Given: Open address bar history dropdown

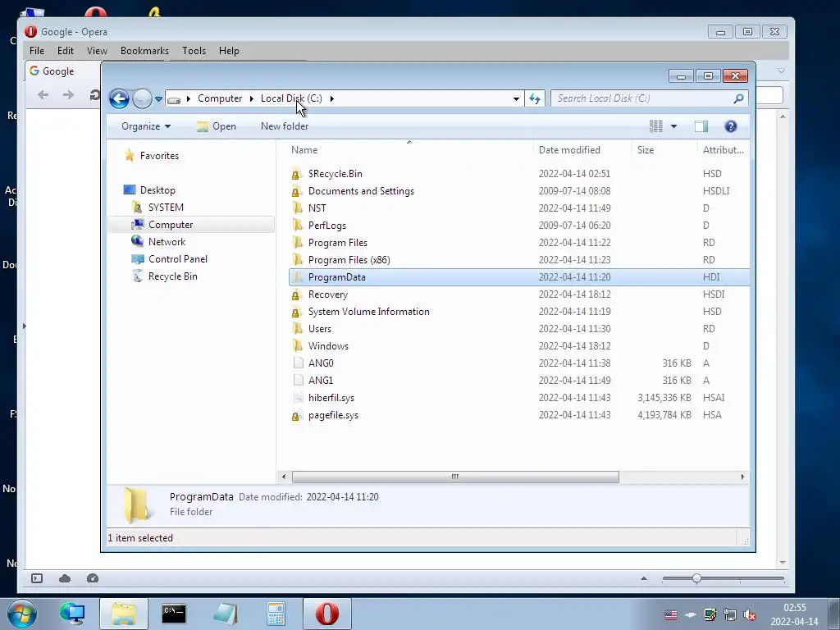Looking at the screenshot, I should click(x=516, y=99).
